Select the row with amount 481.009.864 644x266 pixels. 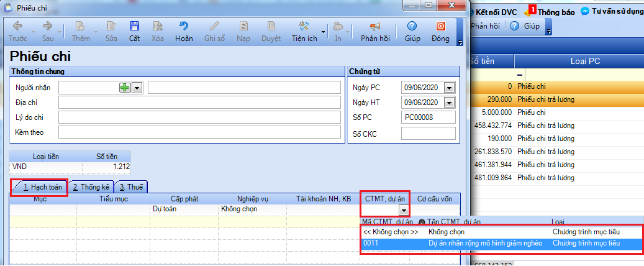coord(556,178)
